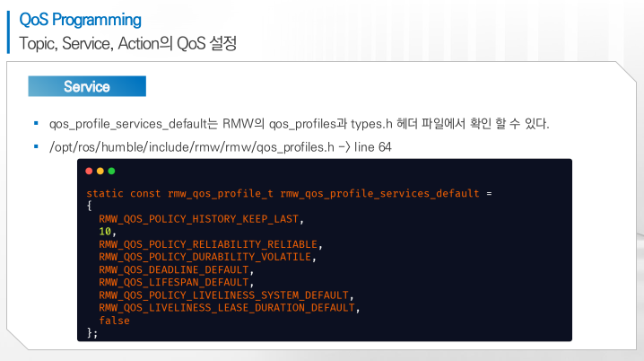Click the bullet line starting with qos_profile_services_default
The height and width of the screenshot is (361, 644).
(299, 123)
